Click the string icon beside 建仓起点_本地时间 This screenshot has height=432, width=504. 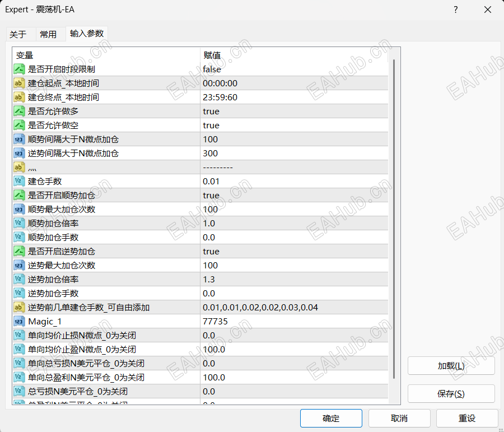19,83
